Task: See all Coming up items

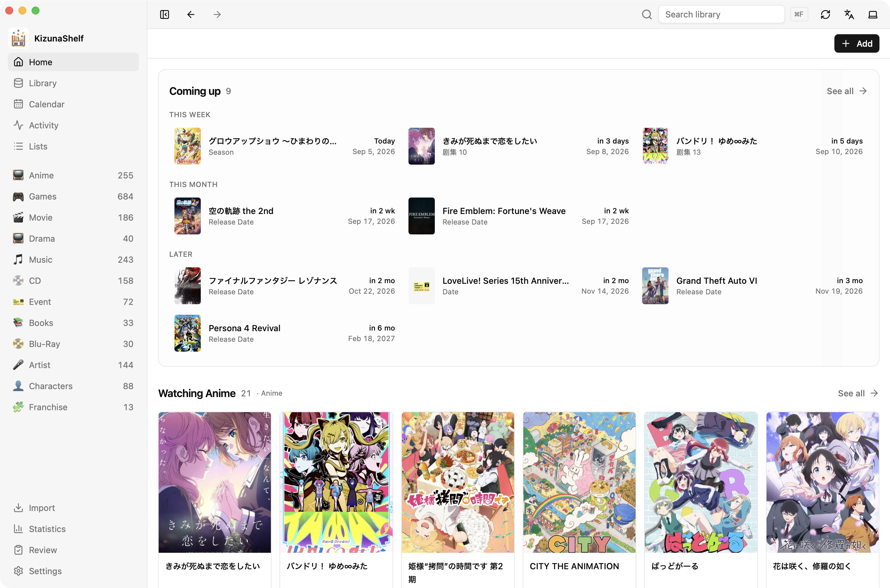Action: click(x=847, y=91)
